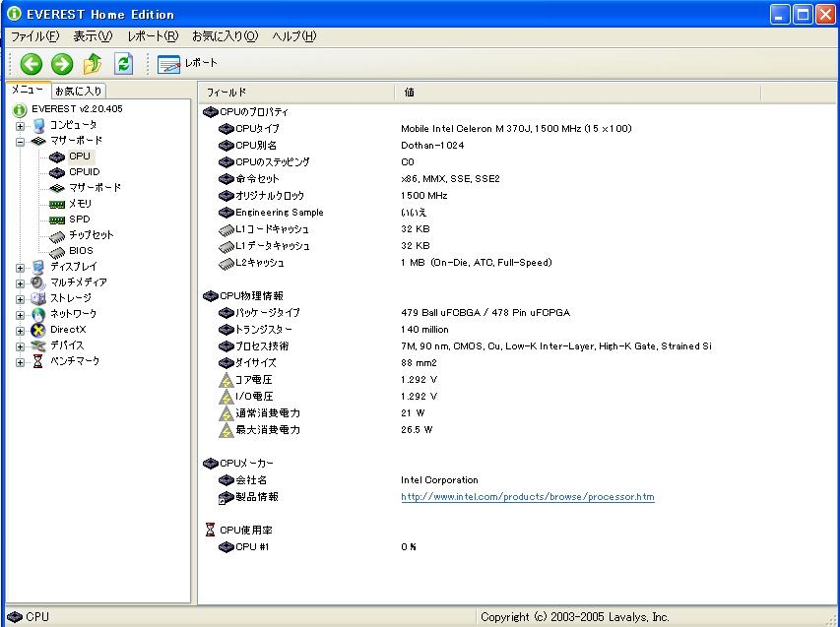Click the refresh toolbar icon
Screen dimensions: 840x627
point(123,64)
